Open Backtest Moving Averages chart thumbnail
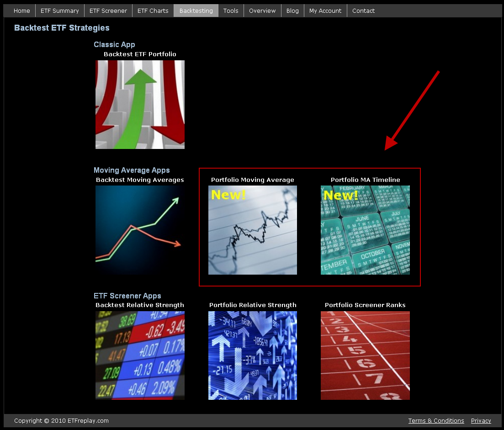 click(x=140, y=230)
